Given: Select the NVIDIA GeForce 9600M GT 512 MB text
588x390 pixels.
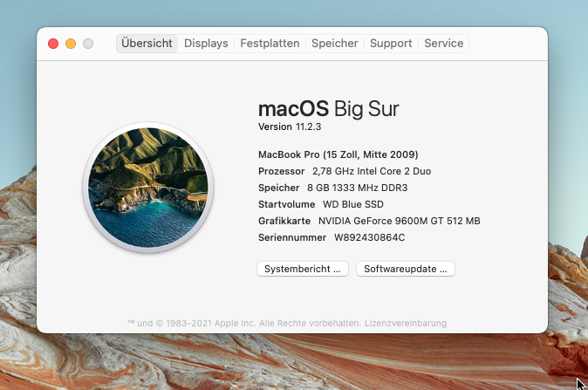Looking at the screenshot, I should pos(400,221).
